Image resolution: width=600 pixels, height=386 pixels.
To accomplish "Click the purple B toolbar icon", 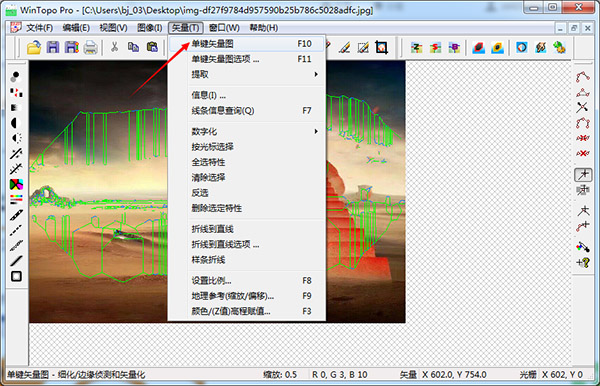I will click(454, 48).
